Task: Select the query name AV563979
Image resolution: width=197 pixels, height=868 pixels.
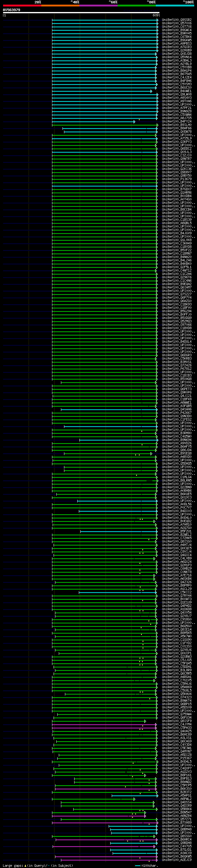Action: click(11, 10)
